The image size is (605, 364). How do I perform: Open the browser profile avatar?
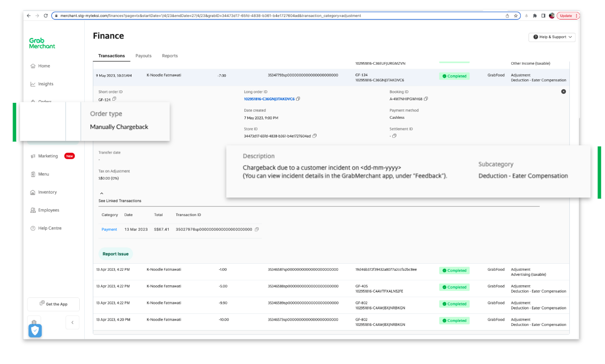point(551,16)
